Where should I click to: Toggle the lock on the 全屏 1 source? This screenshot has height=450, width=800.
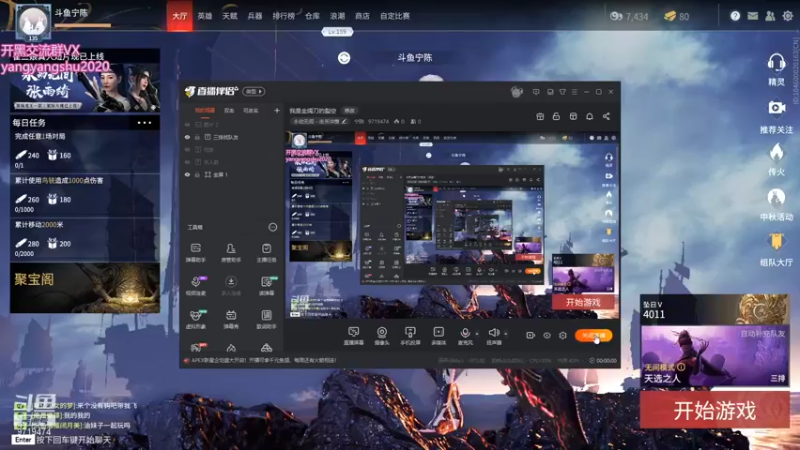click(197, 174)
